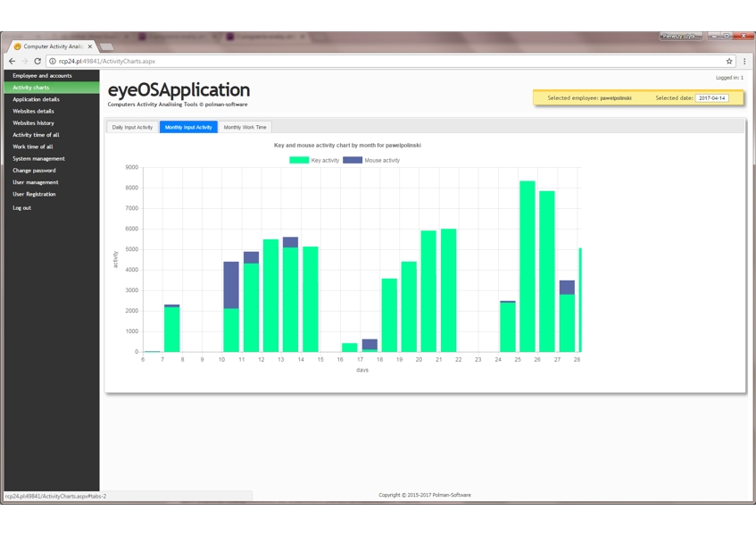The height and width of the screenshot is (536, 756).
Task: Click the browser back arrow
Action: point(12,62)
